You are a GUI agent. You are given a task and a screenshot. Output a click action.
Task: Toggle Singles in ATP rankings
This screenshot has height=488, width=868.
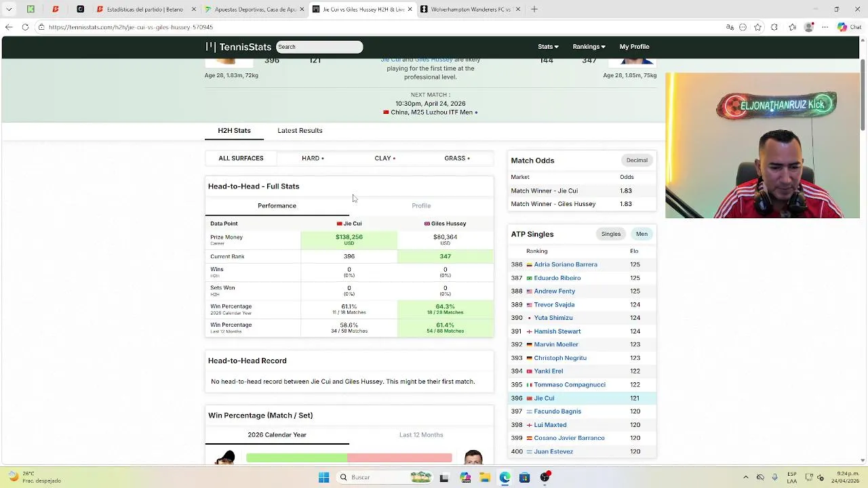click(611, 234)
